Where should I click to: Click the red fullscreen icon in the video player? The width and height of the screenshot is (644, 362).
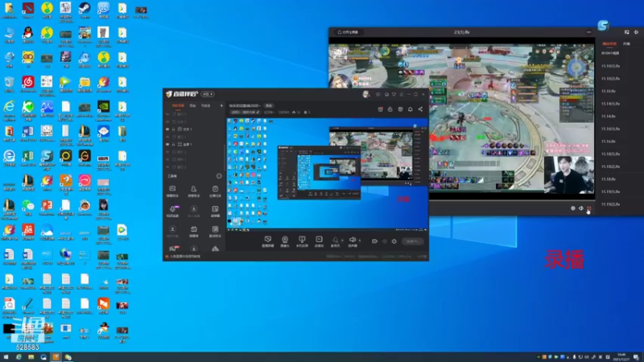pos(589,208)
